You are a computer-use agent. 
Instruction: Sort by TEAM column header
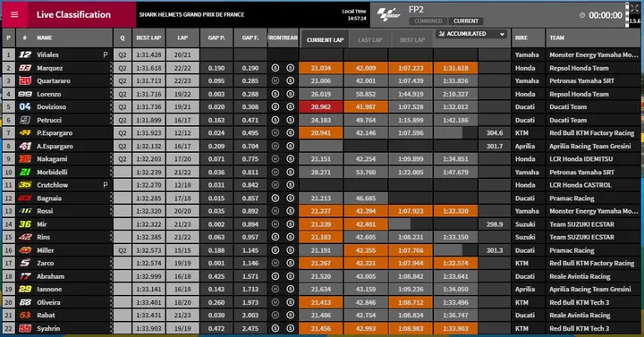click(593, 38)
